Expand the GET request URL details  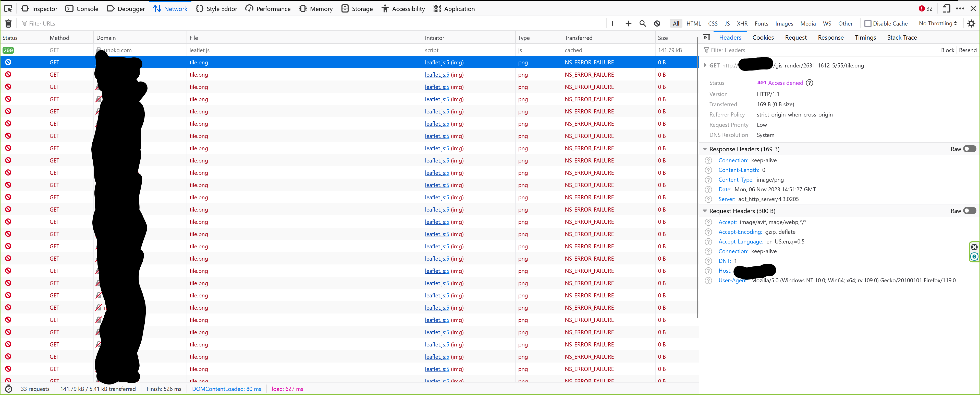705,65
